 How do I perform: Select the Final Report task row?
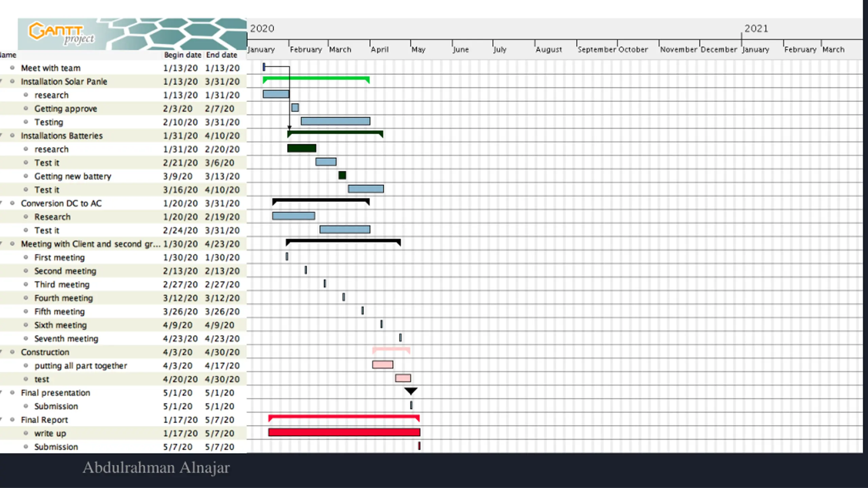point(44,420)
